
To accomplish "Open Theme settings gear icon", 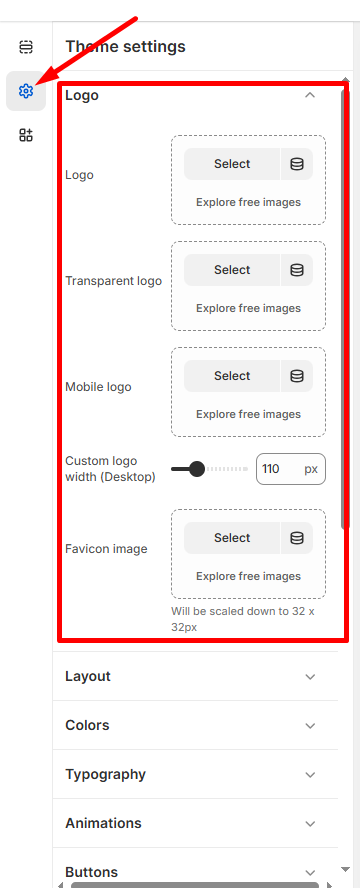I will tap(26, 91).
